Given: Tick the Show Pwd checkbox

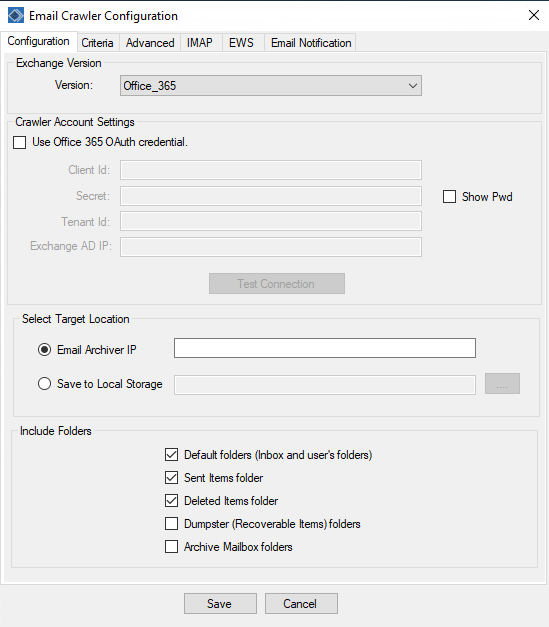Looking at the screenshot, I should pyautogui.click(x=449, y=197).
